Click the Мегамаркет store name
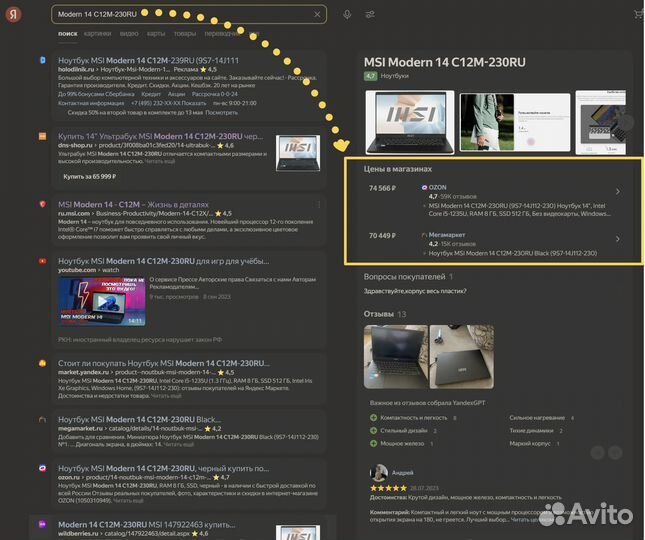The image size is (645, 540). 447,235
